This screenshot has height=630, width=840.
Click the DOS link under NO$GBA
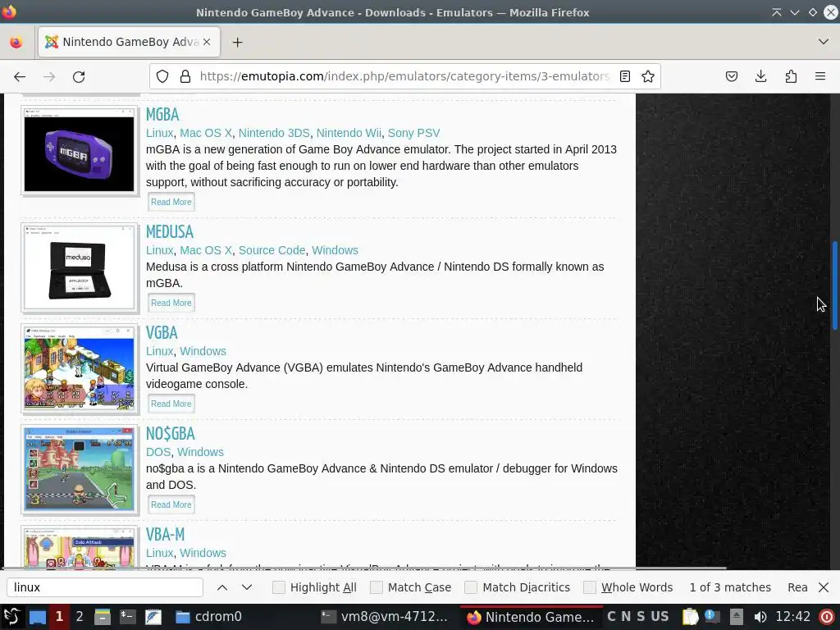pyautogui.click(x=158, y=452)
